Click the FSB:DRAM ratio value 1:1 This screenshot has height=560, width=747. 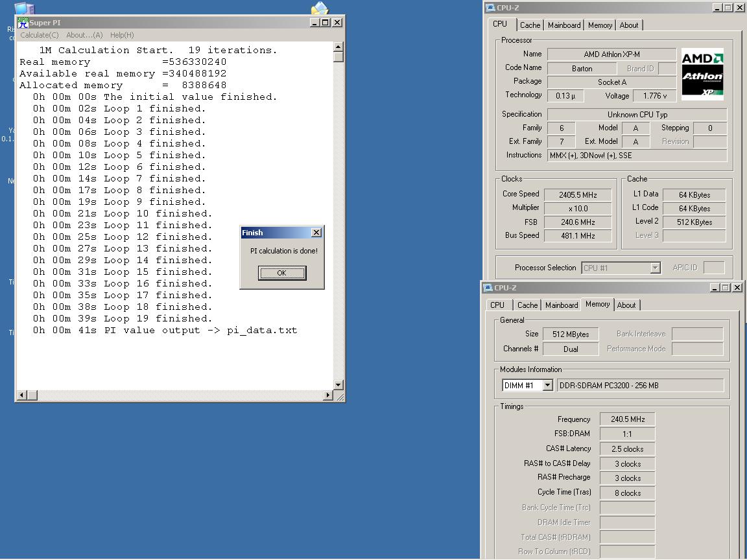628,434
